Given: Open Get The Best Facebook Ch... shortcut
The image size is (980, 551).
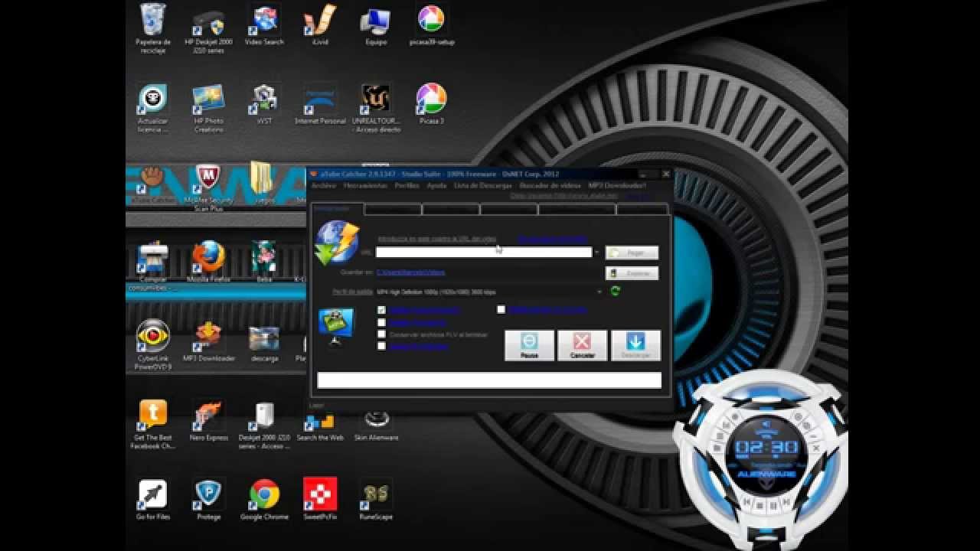Looking at the screenshot, I should (x=152, y=425).
